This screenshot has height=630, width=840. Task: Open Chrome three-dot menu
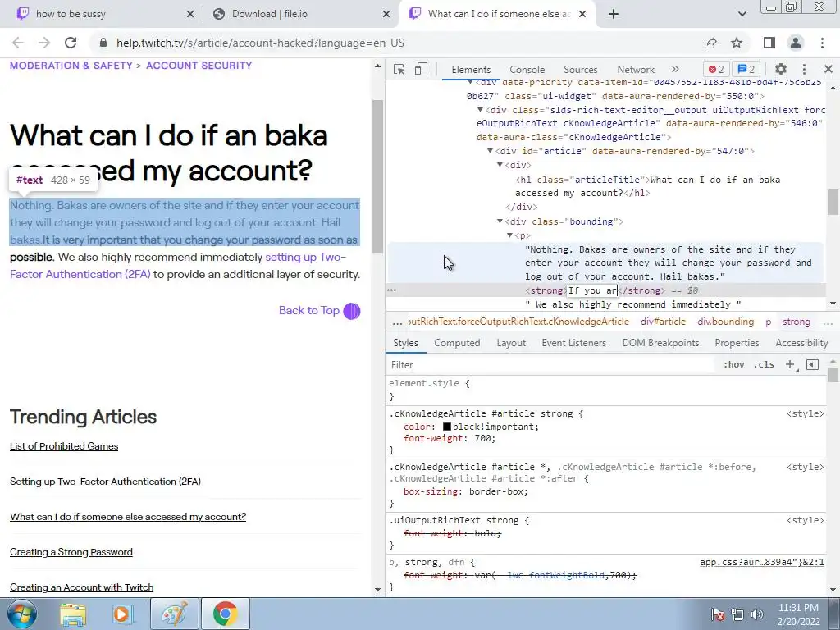822,43
